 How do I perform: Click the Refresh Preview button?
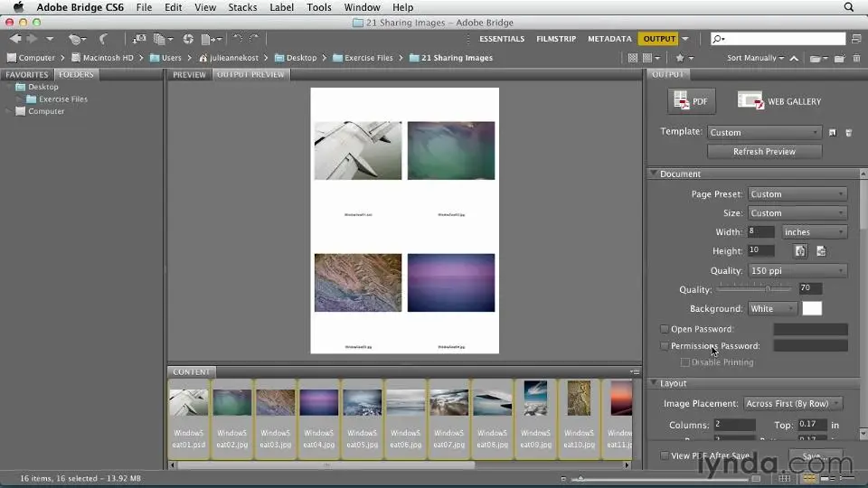(764, 152)
